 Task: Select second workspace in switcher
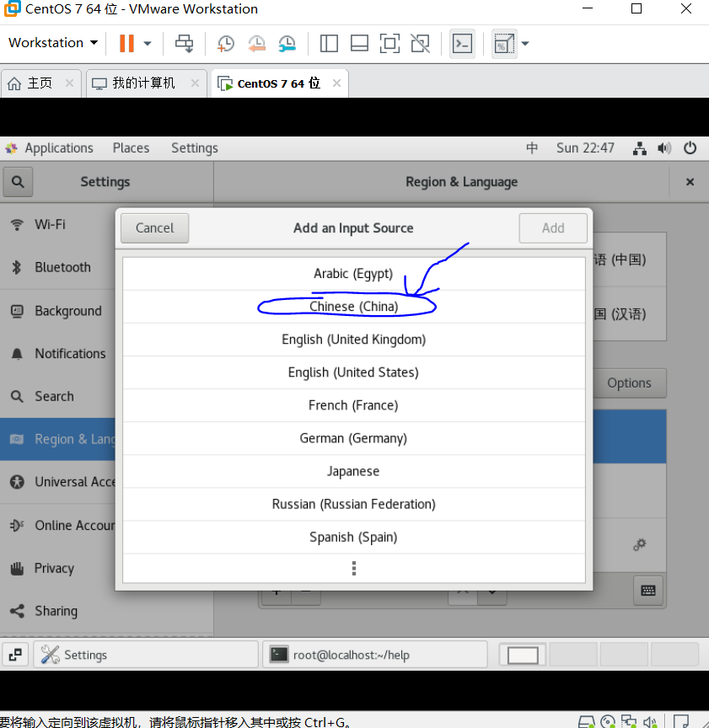(573, 655)
